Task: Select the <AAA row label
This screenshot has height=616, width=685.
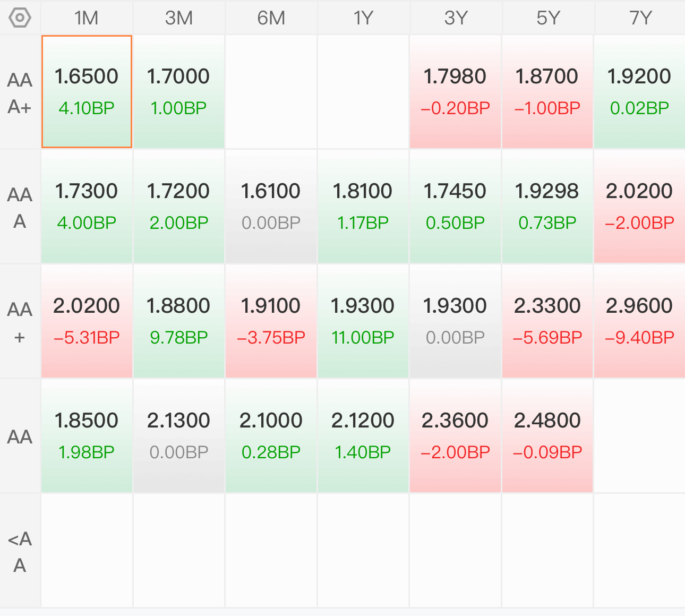Action: pos(20,552)
